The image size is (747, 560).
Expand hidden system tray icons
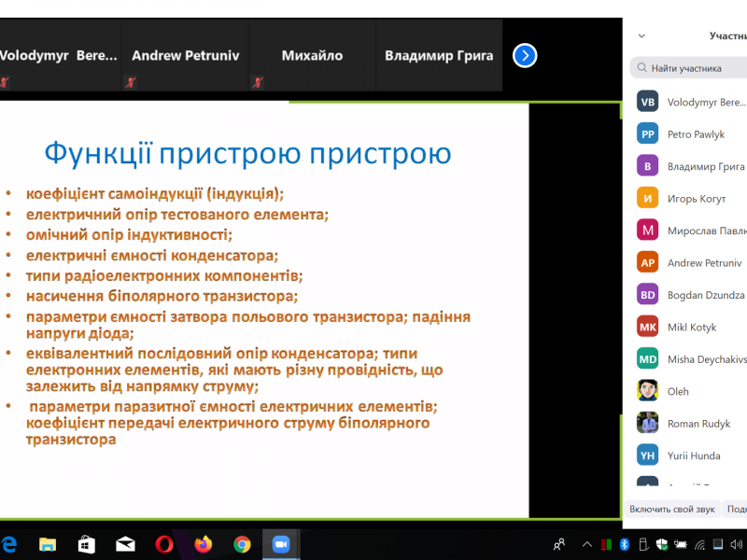(x=587, y=544)
